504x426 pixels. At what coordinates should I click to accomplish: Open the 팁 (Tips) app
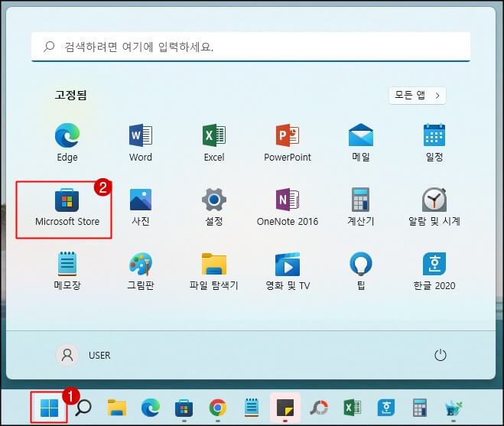pos(361,271)
